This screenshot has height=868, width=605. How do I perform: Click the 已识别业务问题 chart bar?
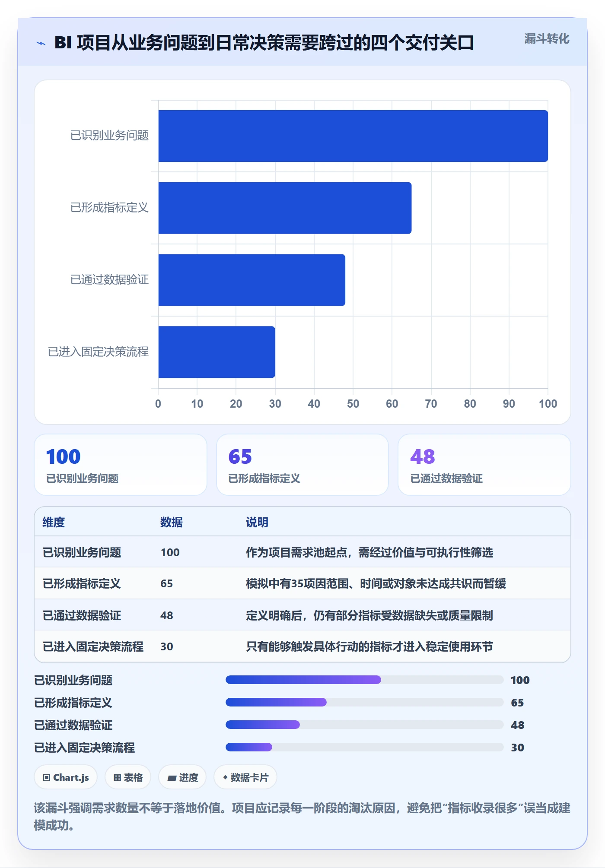(353, 136)
